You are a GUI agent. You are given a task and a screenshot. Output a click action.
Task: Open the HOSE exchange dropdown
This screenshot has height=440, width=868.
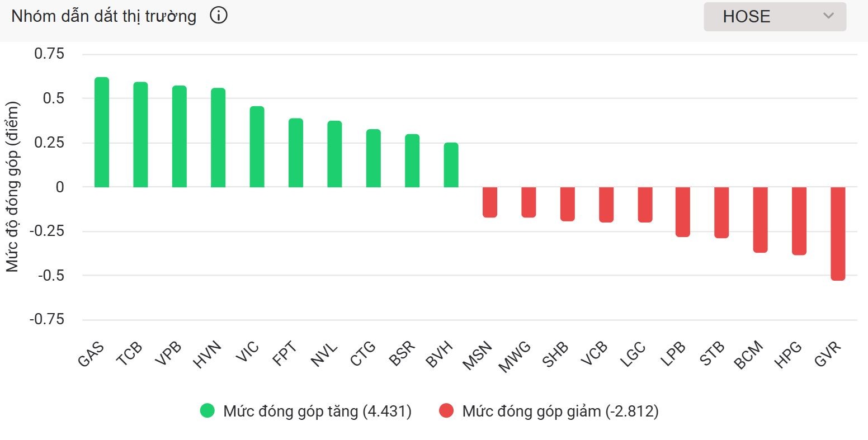(774, 17)
